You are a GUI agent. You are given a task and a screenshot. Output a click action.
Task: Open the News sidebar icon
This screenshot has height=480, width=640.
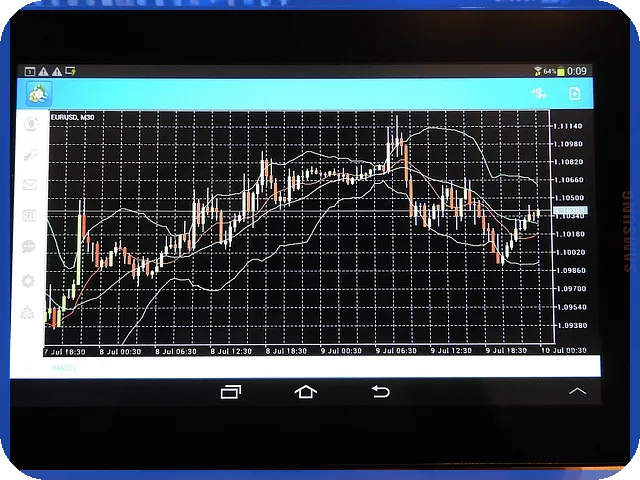pyautogui.click(x=29, y=215)
